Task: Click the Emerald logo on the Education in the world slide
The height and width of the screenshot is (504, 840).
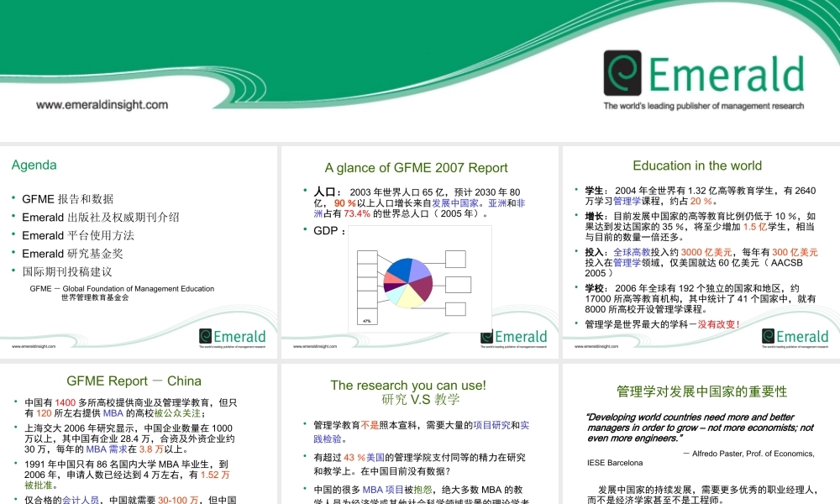Action: pos(795,336)
